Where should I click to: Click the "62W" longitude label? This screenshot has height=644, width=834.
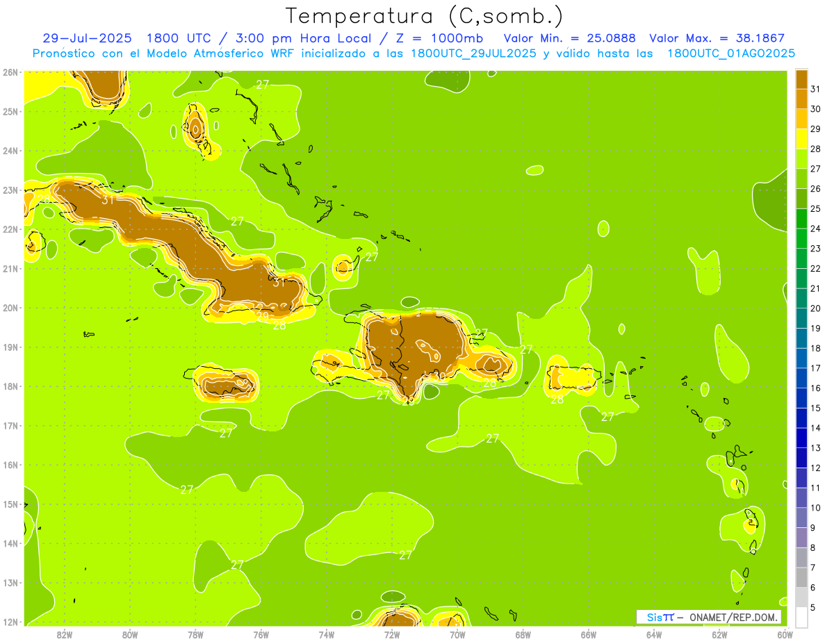tap(719, 634)
